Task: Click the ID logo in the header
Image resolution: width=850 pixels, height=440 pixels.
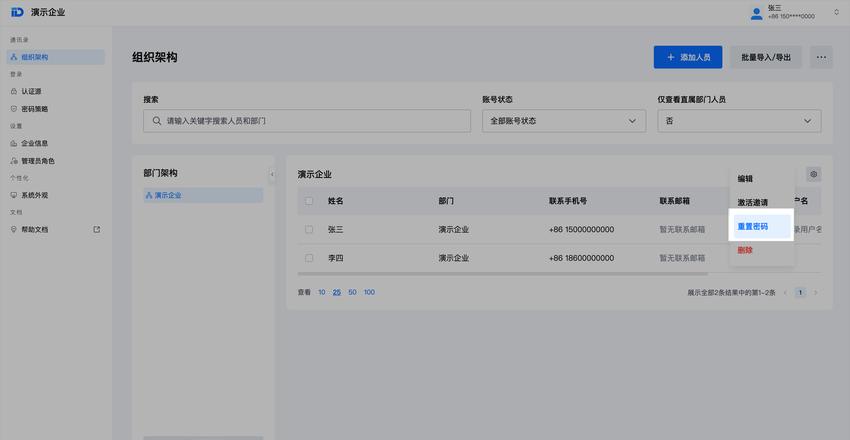Action: tap(17, 12)
